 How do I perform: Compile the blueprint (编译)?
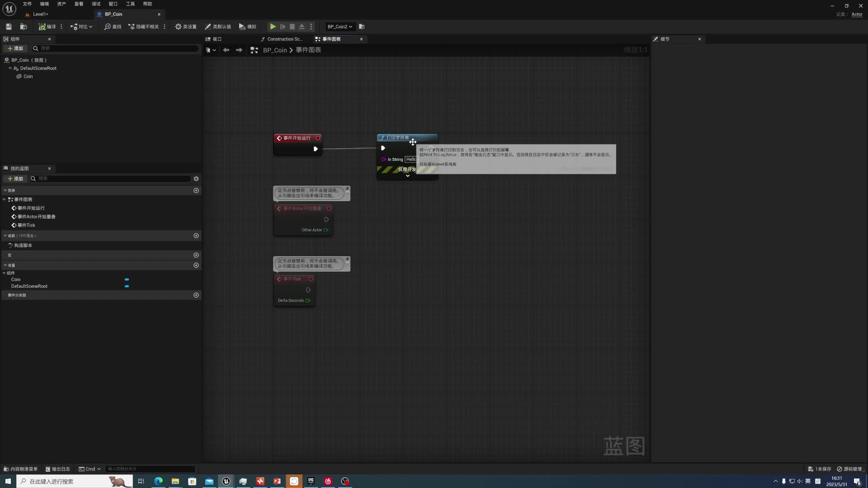47,27
